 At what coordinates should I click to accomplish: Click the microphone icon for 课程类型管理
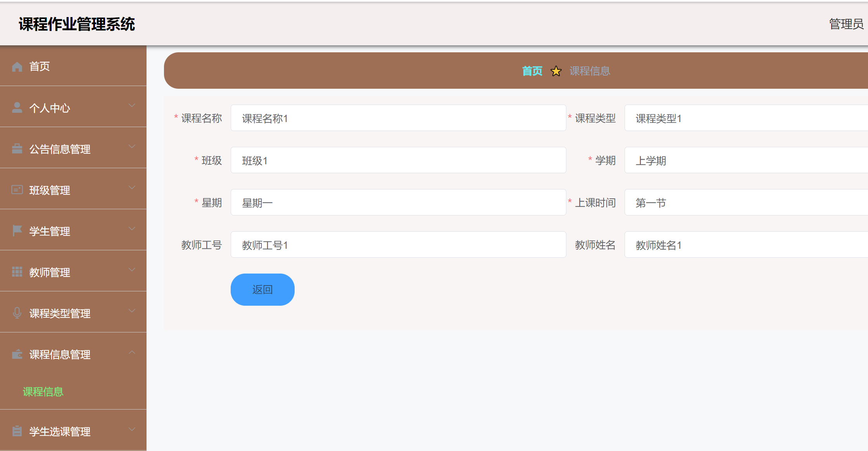pos(17,313)
